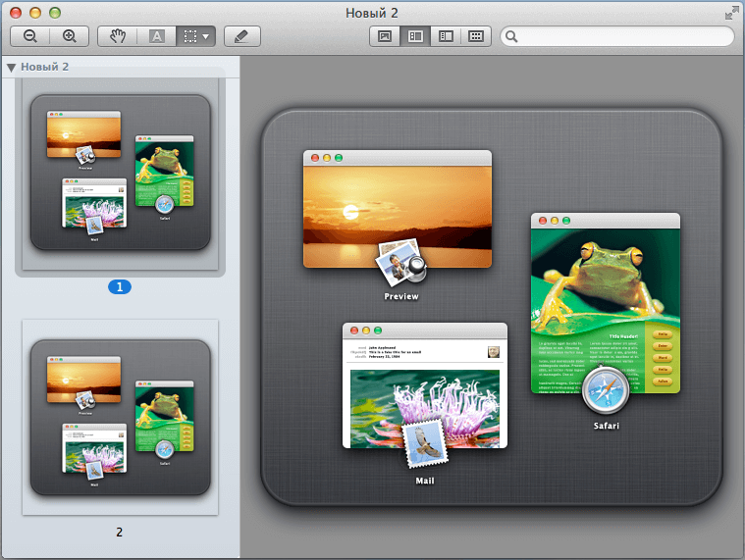The height and width of the screenshot is (560, 745).
Task: Click the magnifier icon in search field
Action: 511,36
